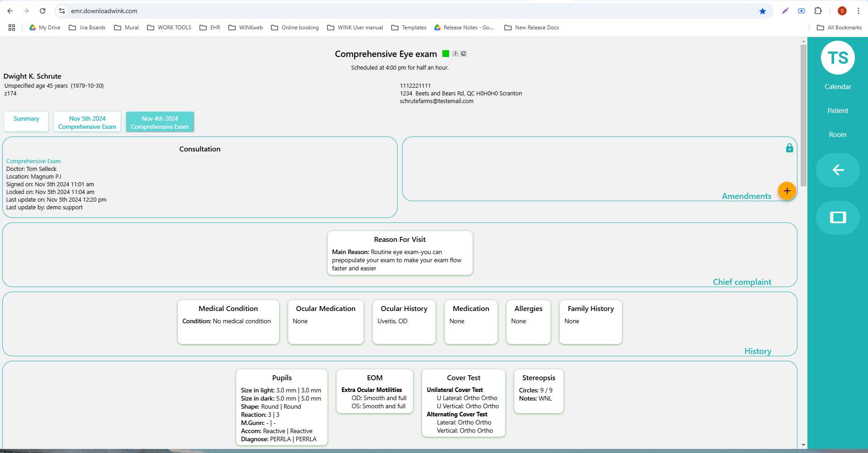
Task: Expand the New Release Docs bookmark folder
Action: 532,28
